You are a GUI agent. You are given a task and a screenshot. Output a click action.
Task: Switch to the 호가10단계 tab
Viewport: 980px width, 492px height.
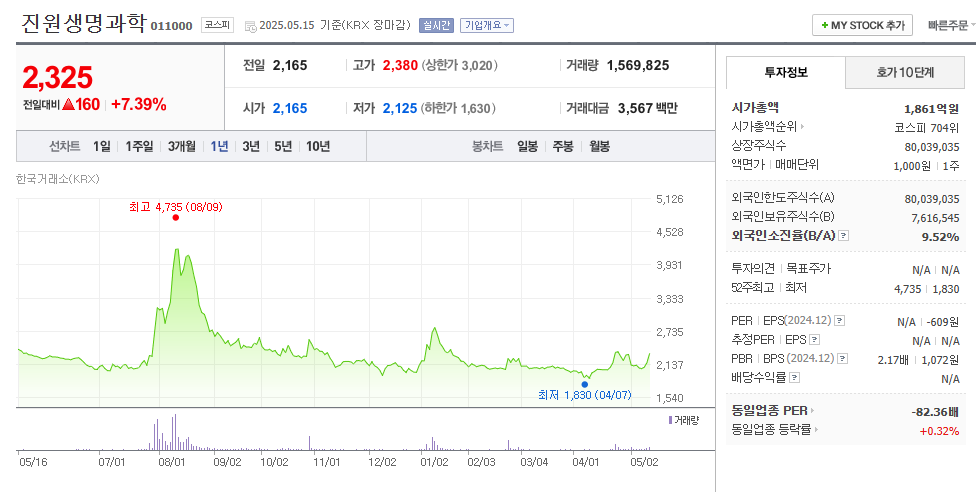pyautogui.click(x=905, y=73)
